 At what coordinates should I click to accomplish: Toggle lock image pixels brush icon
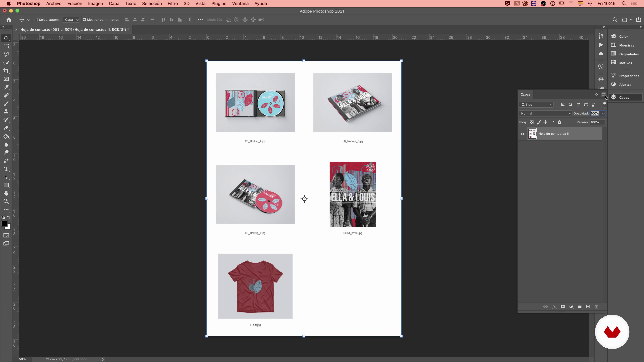tap(539, 122)
